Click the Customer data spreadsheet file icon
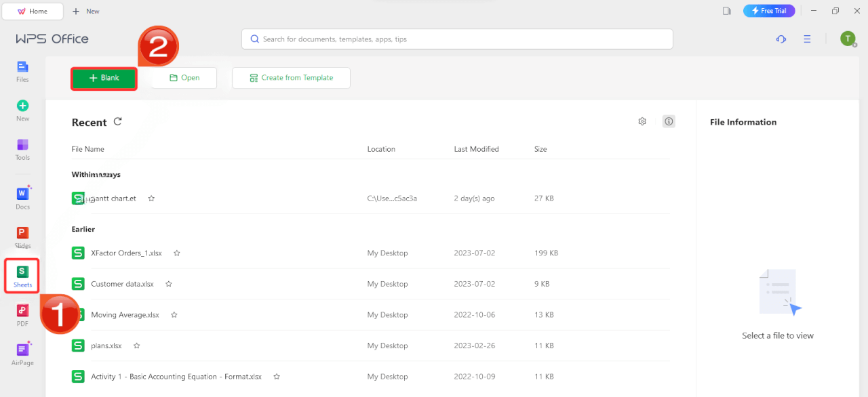 (78, 284)
